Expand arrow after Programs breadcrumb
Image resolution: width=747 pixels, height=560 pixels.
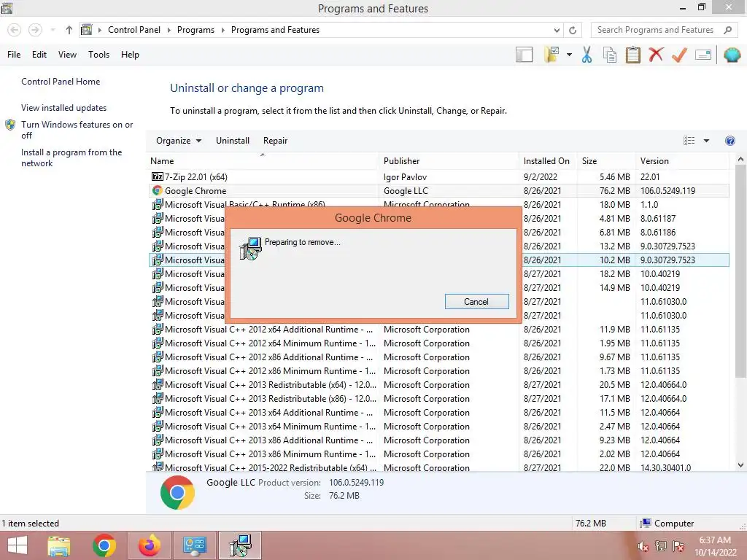point(222,30)
